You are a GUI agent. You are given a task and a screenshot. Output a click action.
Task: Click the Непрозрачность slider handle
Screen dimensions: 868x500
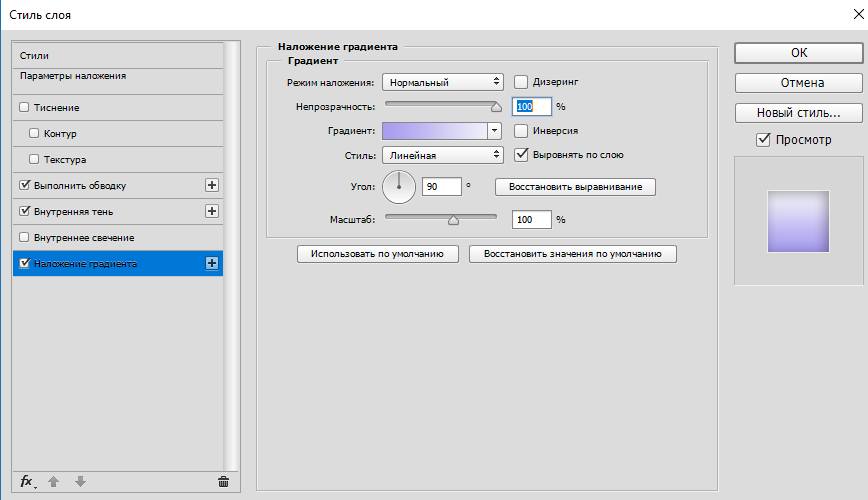coord(496,107)
